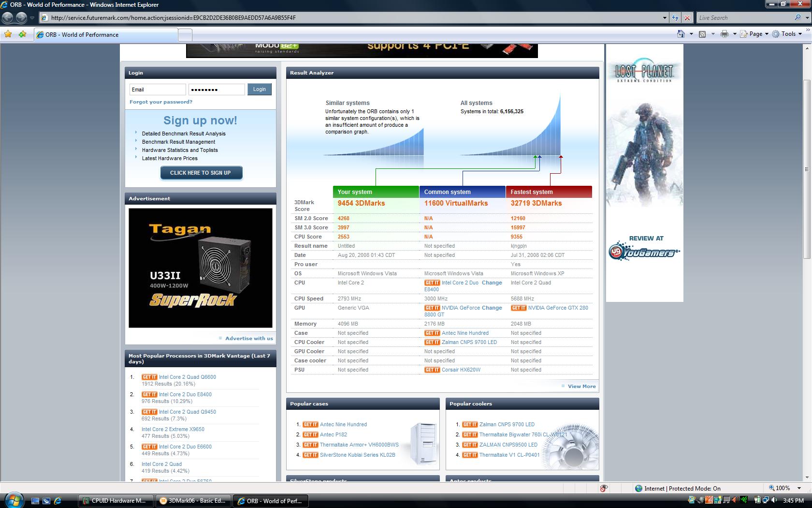Screen dimensions: 812x508
Task: Click the password input field
Action: click(217, 90)
